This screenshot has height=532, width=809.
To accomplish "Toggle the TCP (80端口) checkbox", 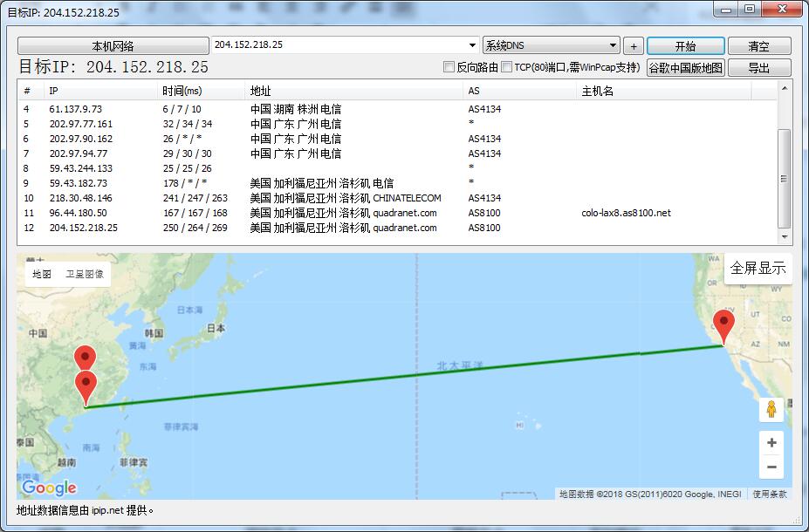I will pyautogui.click(x=507, y=67).
